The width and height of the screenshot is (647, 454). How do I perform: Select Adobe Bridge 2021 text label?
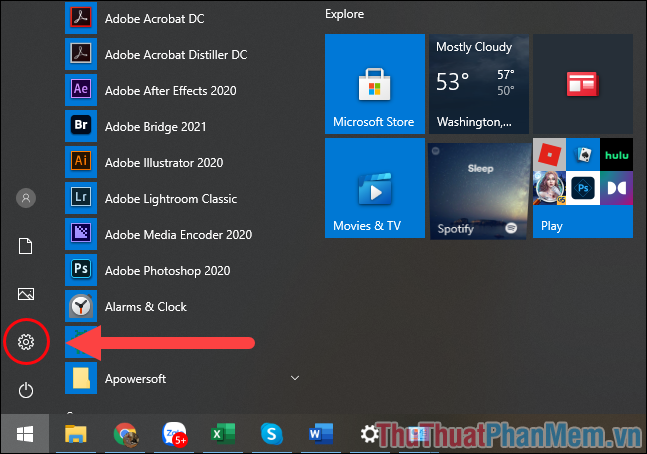click(x=156, y=127)
